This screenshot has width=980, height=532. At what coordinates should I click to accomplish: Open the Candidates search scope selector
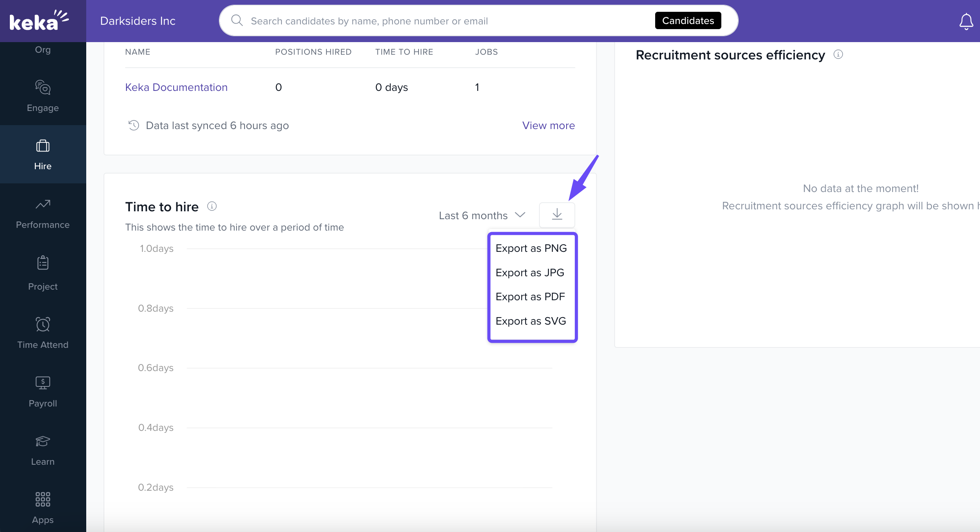pos(688,20)
